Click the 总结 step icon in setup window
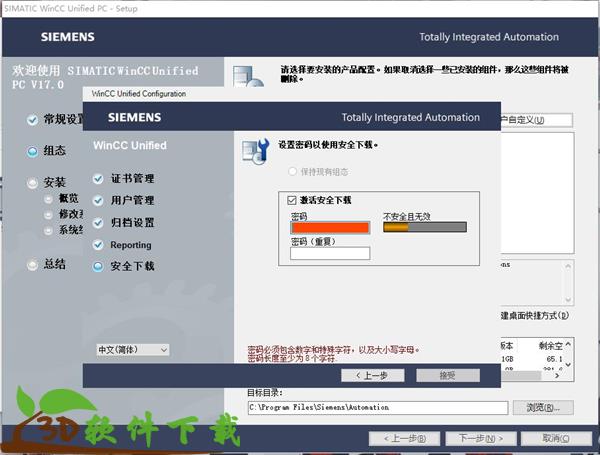The image size is (600, 455). point(33,264)
